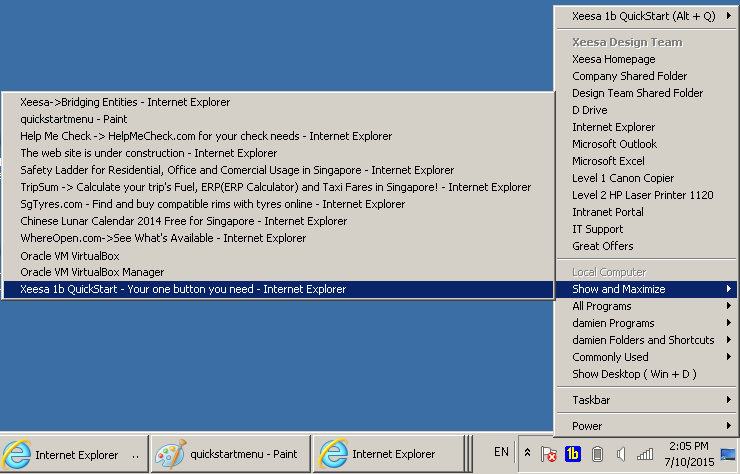
Task: Select SgTyres.com Internet Explorer window
Action: pyautogui.click(x=278, y=204)
